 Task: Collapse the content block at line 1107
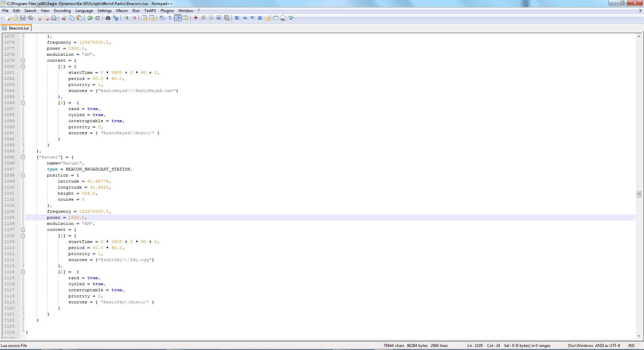[x=23, y=230]
